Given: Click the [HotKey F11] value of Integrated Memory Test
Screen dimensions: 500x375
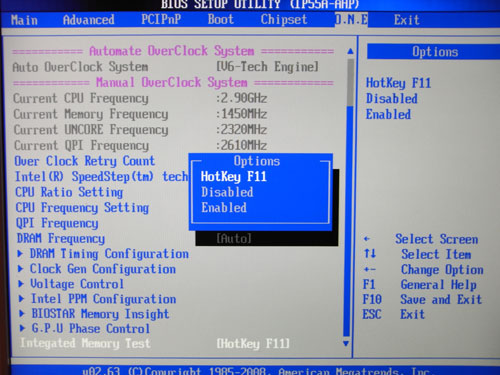Looking at the screenshot, I should 253,343.
